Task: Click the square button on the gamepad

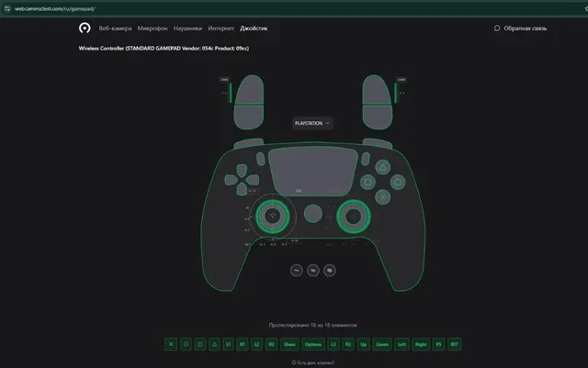Action: pos(367,182)
